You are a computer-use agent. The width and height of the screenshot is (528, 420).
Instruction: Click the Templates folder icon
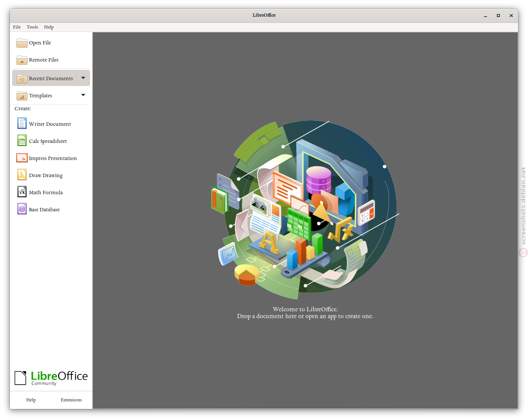(22, 96)
